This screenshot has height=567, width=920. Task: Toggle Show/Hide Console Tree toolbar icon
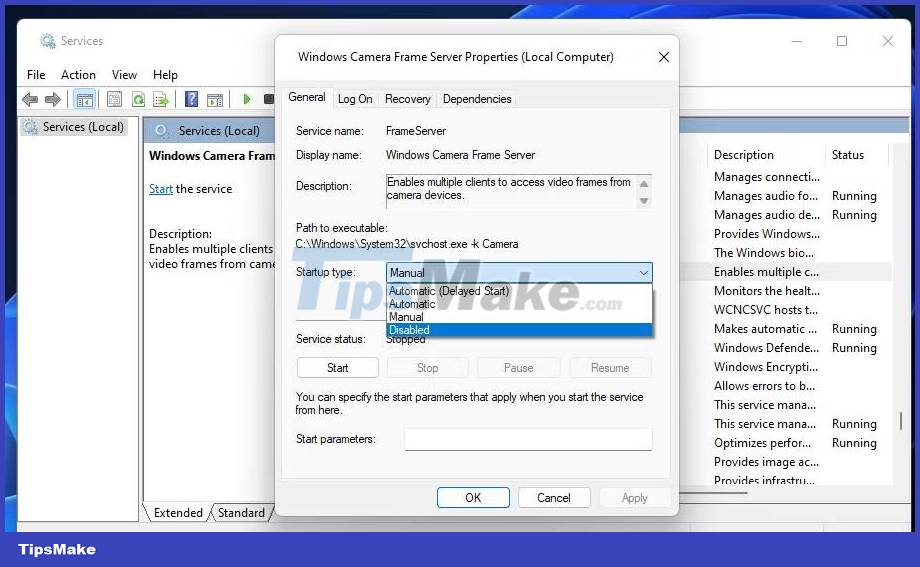[84, 100]
